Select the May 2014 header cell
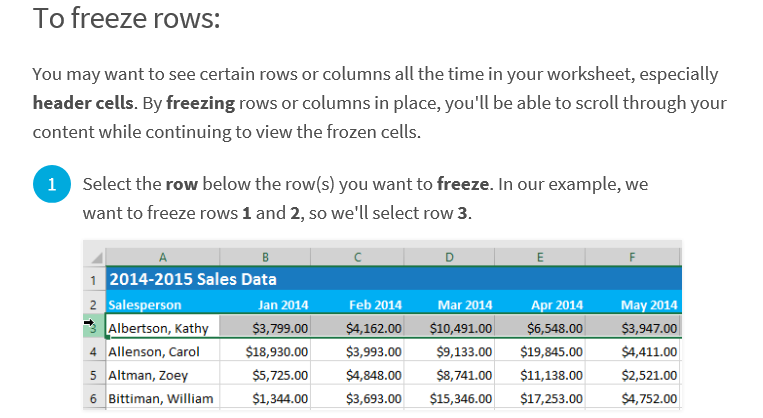 (x=633, y=305)
